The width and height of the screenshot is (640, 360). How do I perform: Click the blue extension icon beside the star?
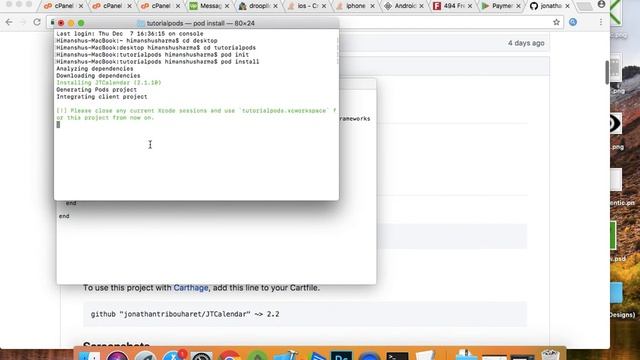click(573, 22)
